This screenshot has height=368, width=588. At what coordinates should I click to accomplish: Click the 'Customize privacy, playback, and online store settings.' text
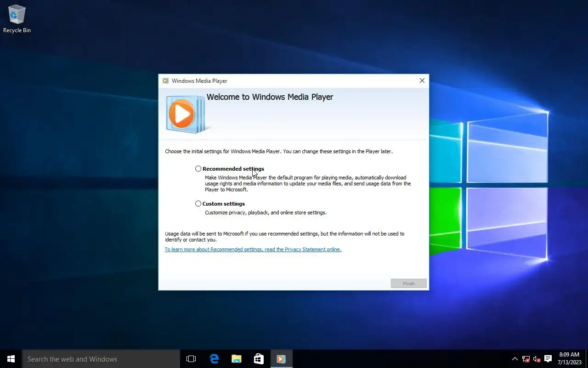pos(266,213)
